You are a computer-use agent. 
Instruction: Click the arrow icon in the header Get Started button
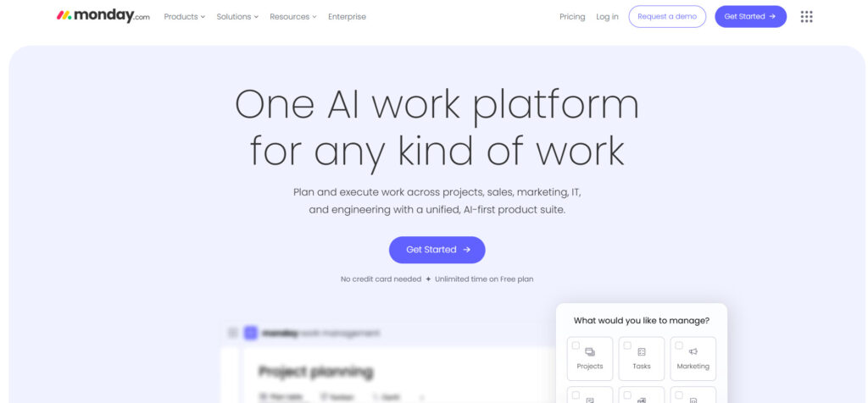click(772, 17)
